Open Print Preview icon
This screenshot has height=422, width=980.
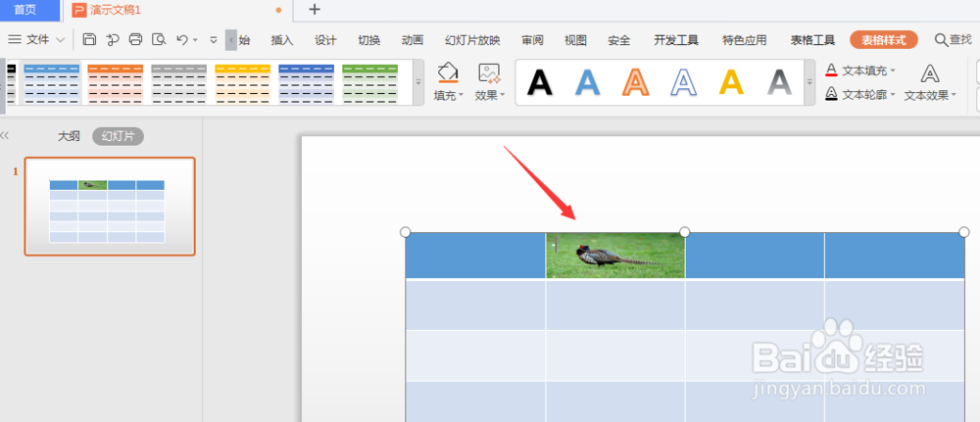pos(159,40)
